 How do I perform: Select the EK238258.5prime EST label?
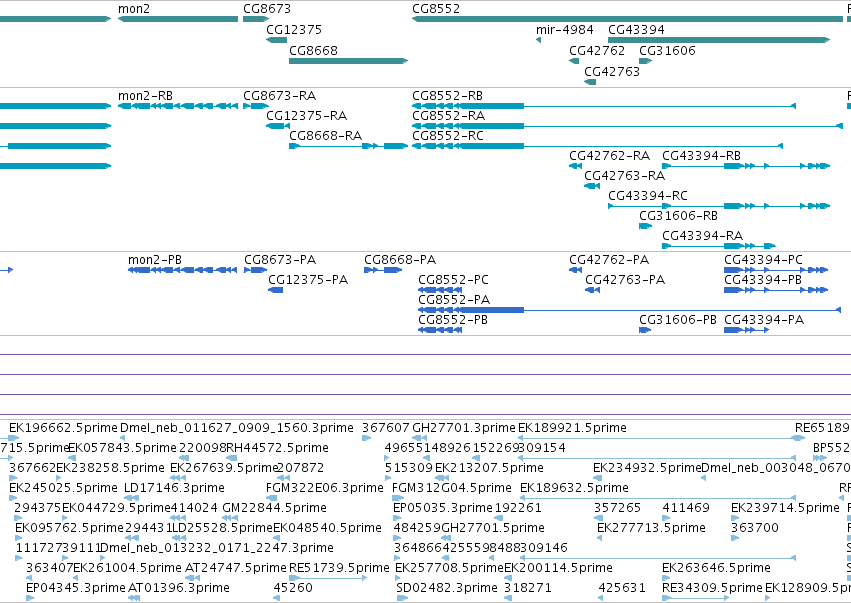click(x=110, y=468)
